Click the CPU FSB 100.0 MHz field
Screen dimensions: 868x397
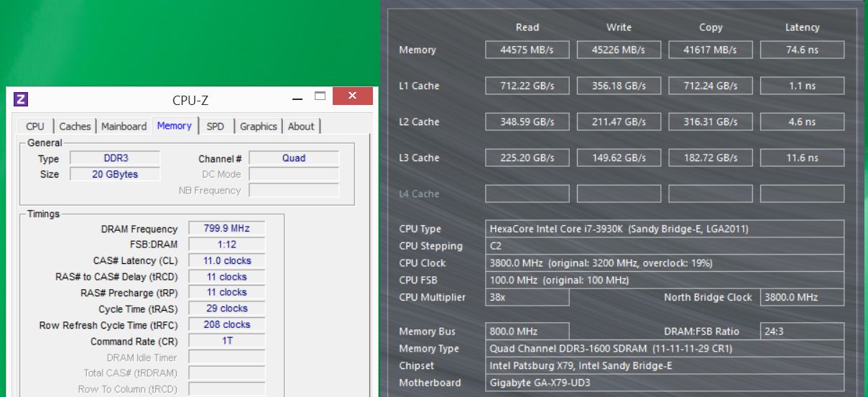(x=665, y=280)
